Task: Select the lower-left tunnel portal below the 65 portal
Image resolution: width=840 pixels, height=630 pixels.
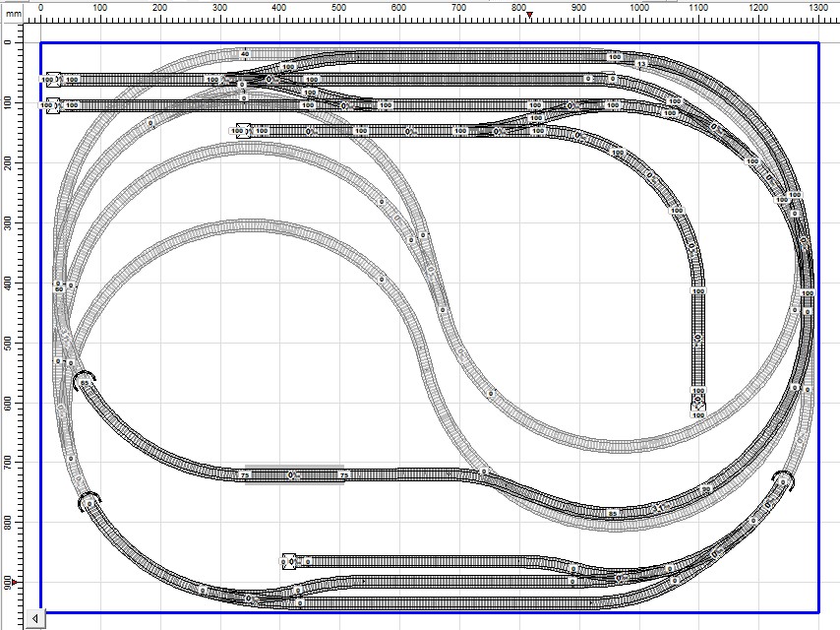Action: pyautogui.click(x=89, y=500)
